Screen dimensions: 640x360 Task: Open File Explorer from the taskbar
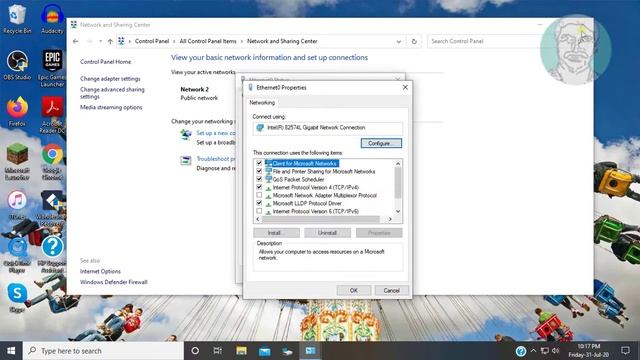pos(241,351)
